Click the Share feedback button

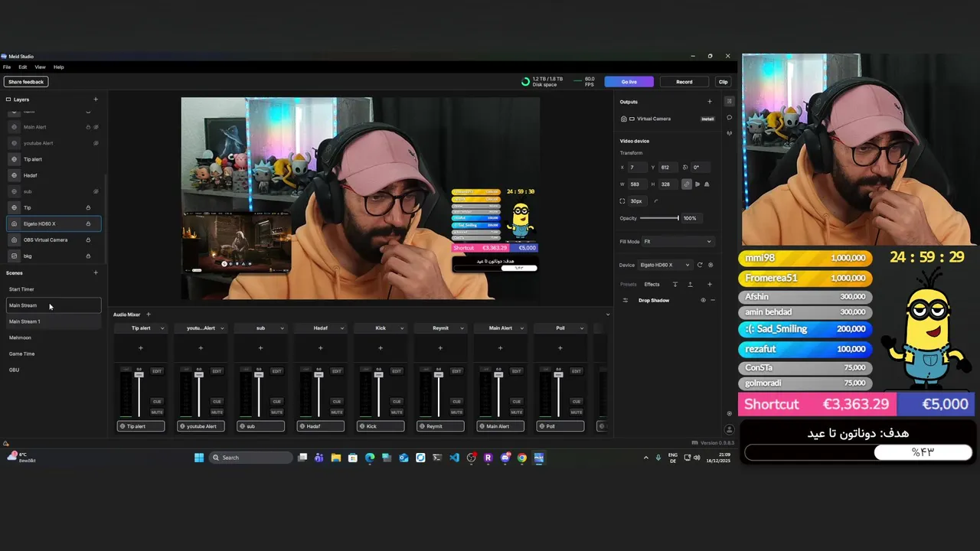pos(26,82)
